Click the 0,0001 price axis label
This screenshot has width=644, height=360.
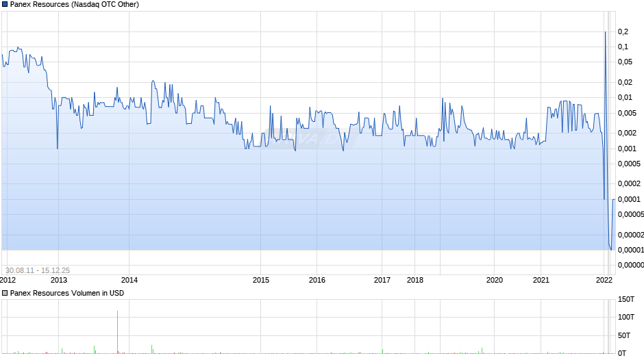pos(629,199)
